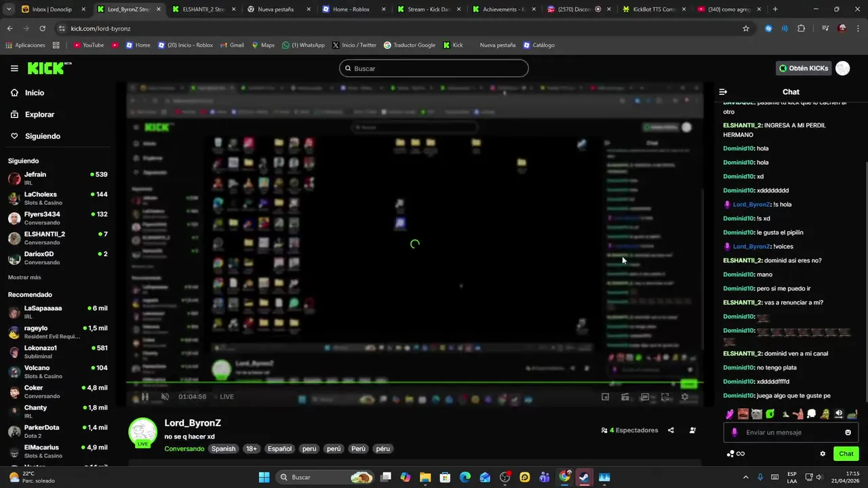
Task: Enable mini player mode icon
Action: pos(606,397)
